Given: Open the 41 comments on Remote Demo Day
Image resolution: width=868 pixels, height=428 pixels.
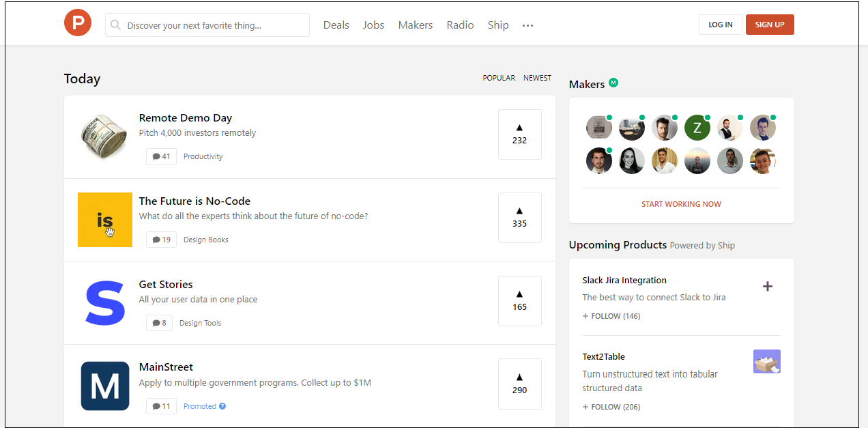Looking at the screenshot, I should (x=161, y=156).
